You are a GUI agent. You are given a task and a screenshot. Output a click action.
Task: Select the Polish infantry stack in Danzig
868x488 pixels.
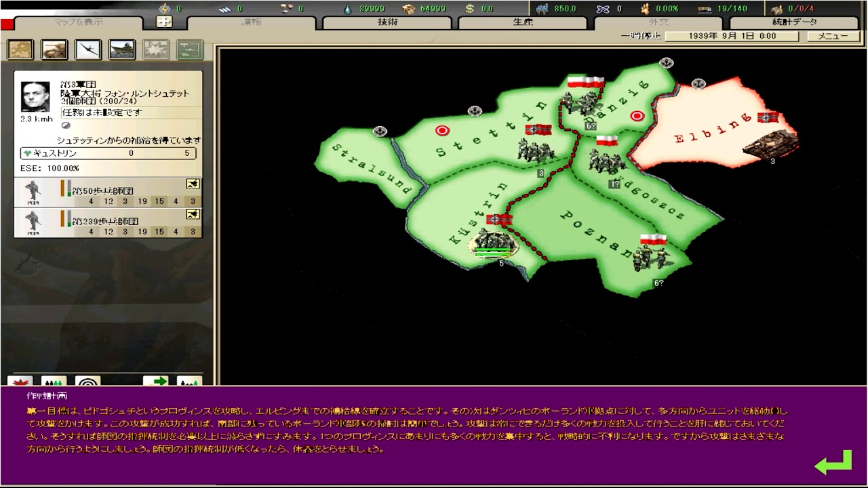tap(581, 103)
